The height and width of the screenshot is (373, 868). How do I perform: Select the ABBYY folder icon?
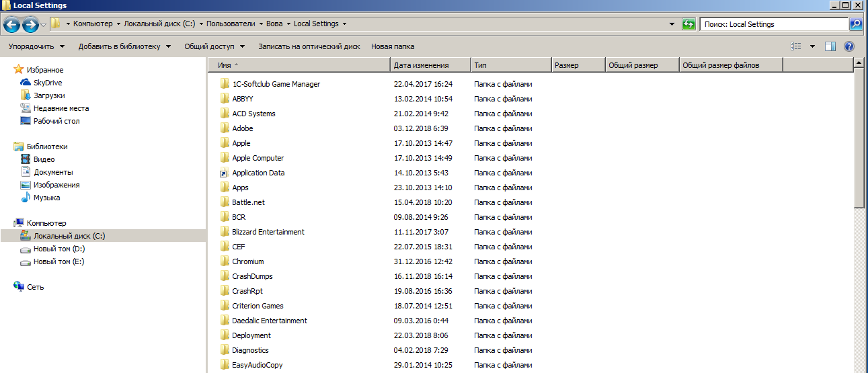click(x=225, y=99)
